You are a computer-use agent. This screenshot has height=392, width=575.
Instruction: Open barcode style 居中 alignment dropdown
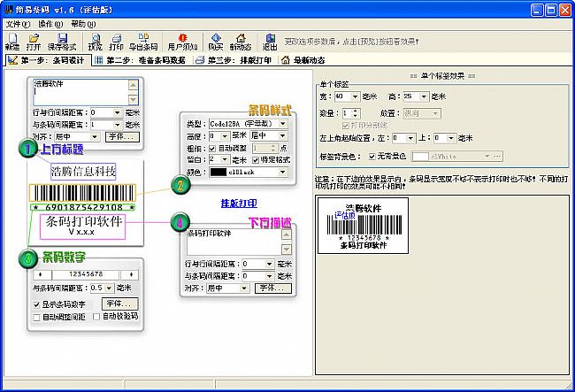click(283, 136)
